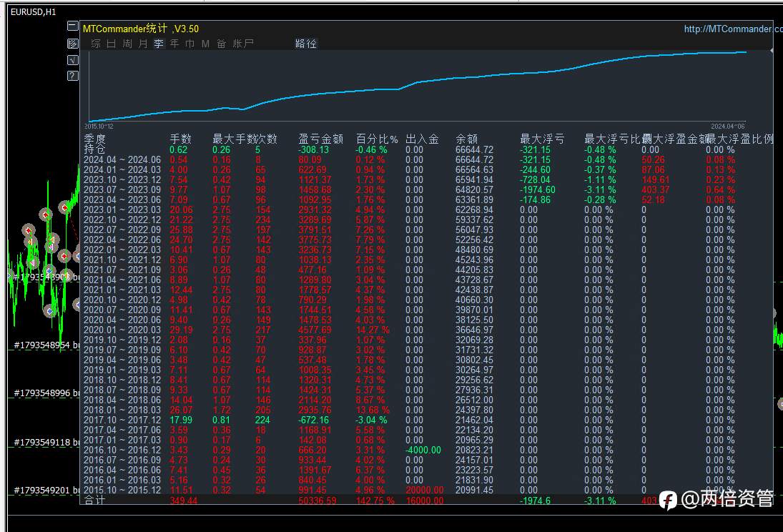The height and width of the screenshot is (532, 783).
Task: Click the 2015.10~12 chart start date label
Action: click(x=99, y=127)
